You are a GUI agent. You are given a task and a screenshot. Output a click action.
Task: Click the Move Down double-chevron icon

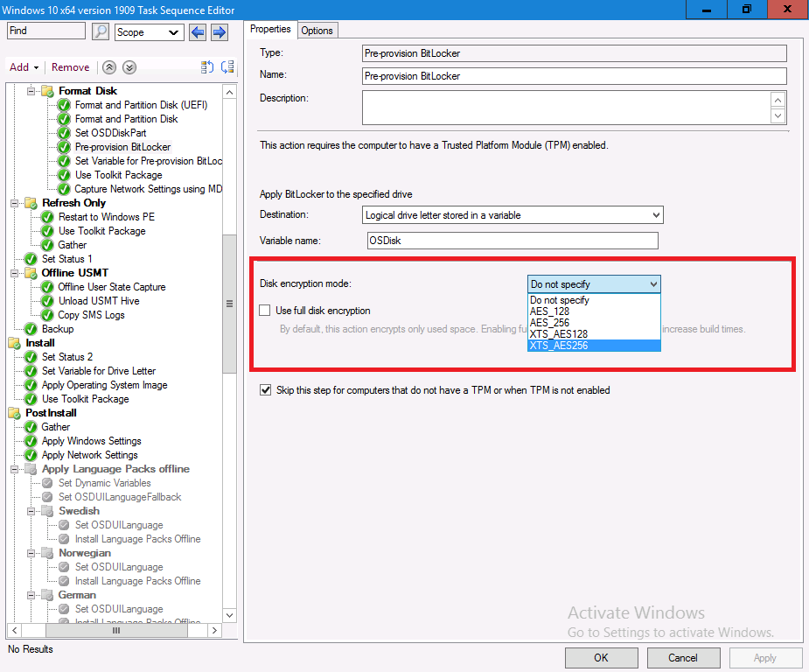pyautogui.click(x=129, y=67)
